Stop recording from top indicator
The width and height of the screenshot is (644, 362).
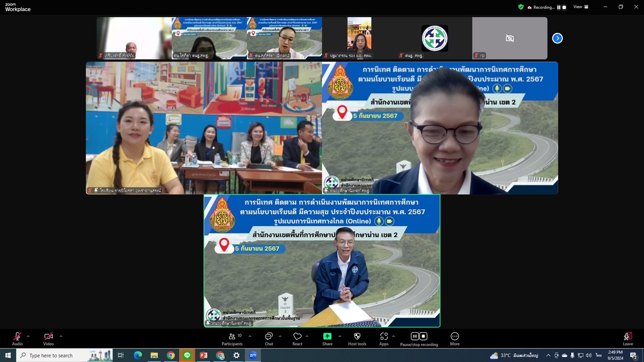[x=564, y=7]
